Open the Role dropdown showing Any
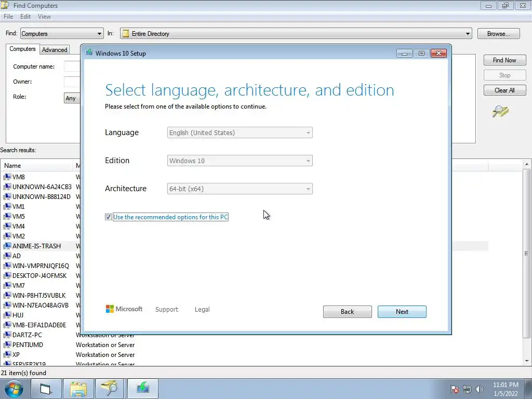This screenshot has width=532, height=399. [x=72, y=98]
